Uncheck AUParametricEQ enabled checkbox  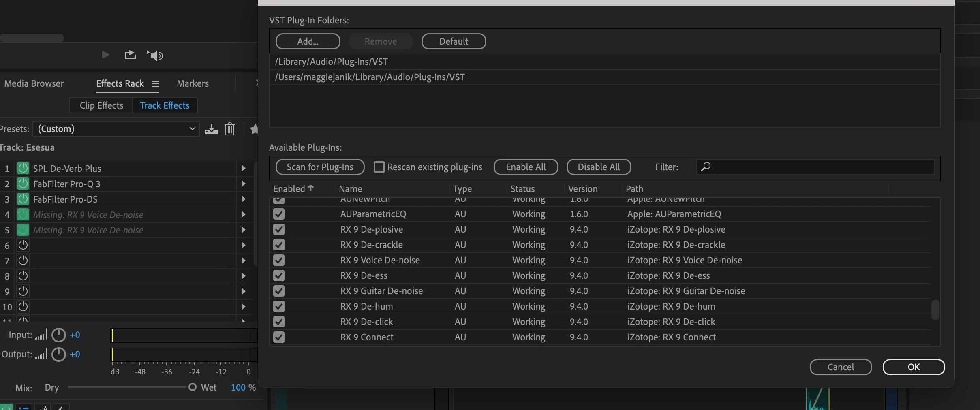click(x=279, y=214)
